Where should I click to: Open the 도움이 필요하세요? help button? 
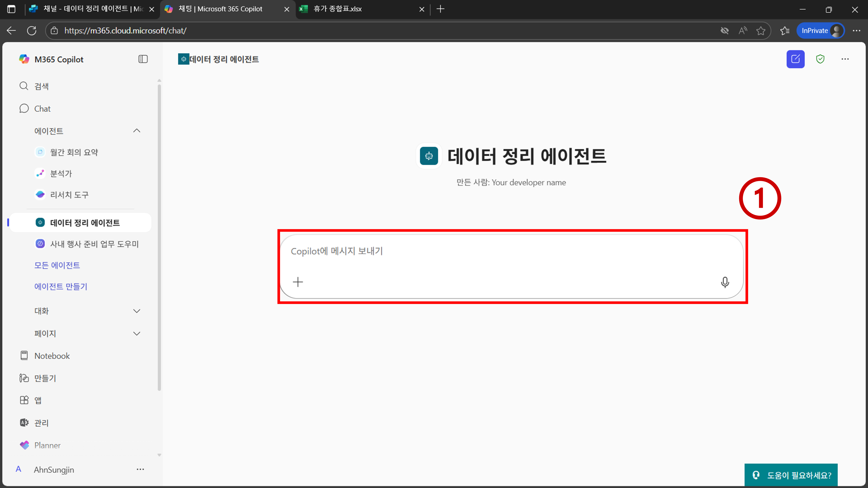click(x=791, y=475)
